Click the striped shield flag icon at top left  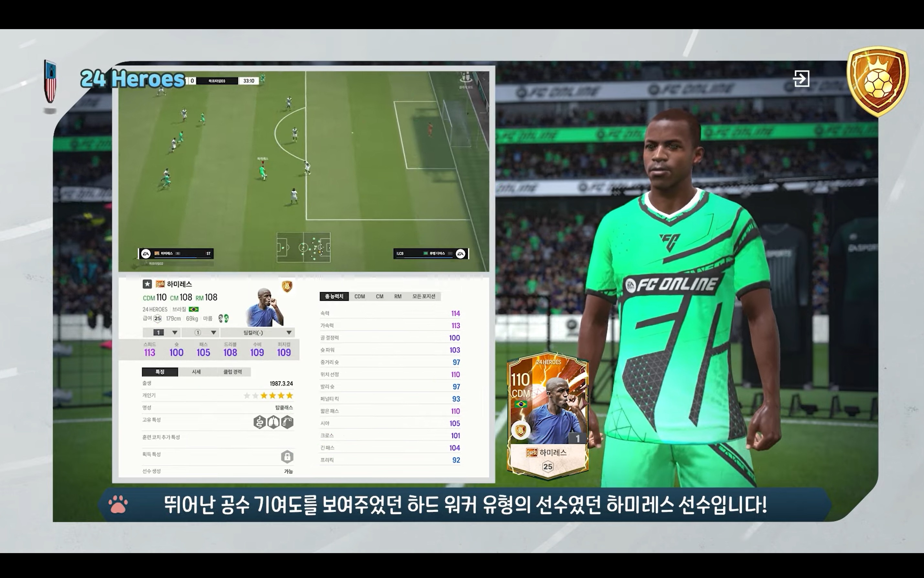click(50, 82)
